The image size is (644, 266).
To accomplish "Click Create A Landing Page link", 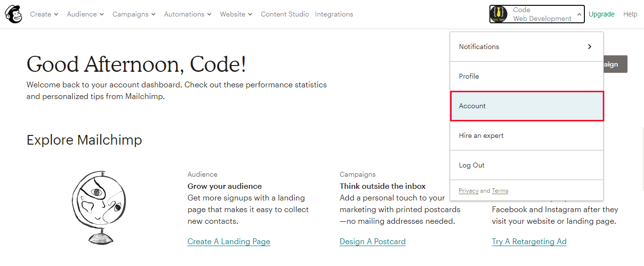I will click(229, 241).
